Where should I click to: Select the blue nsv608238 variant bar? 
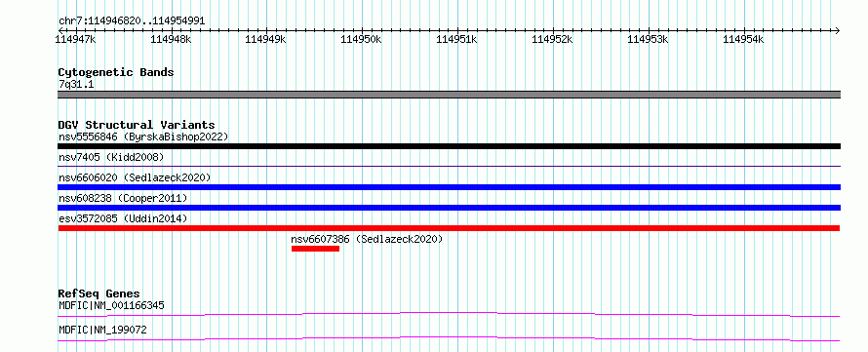click(449, 208)
